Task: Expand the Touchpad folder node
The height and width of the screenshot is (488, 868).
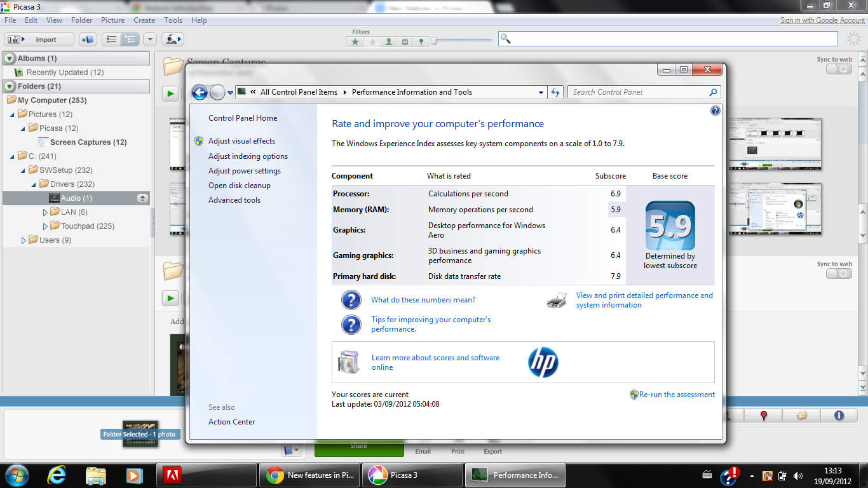Action: coord(45,226)
